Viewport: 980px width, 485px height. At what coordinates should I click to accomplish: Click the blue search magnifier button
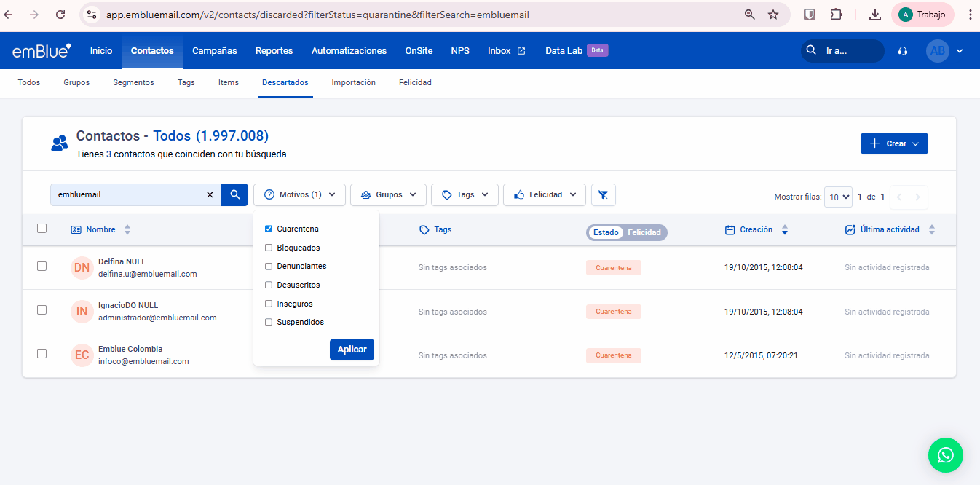click(x=234, y=194)
